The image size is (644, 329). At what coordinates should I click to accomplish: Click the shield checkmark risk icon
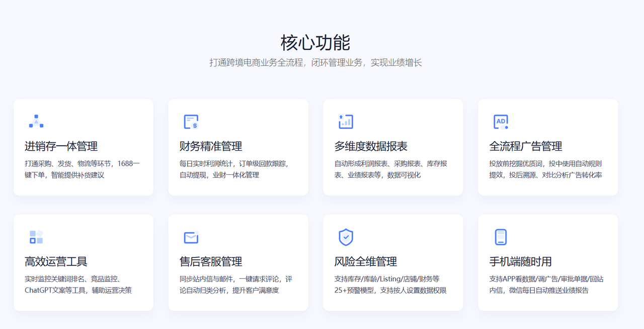pyautogui.click(x=346, y=237)
